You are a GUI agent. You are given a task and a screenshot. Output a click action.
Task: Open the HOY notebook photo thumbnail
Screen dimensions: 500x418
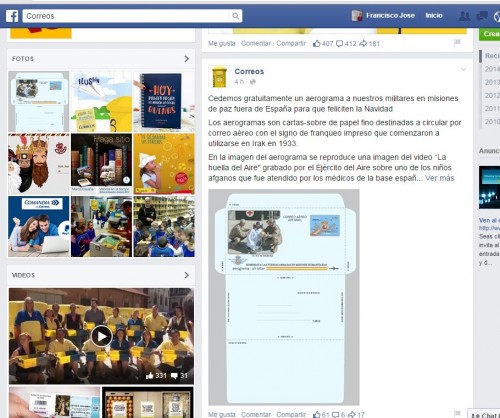(x=164, y=101)
